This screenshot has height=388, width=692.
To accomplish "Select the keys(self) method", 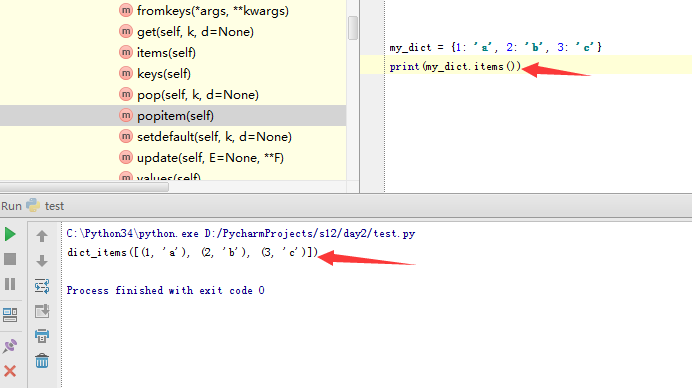I will click(x=164, y=74).
